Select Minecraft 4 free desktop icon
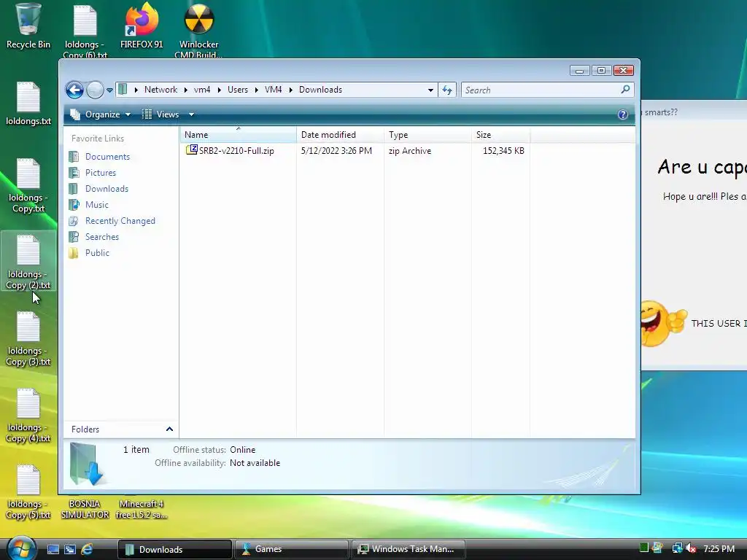Image resolution: width=747 pixels, height=560 pixels. click(x=142, y=508)
